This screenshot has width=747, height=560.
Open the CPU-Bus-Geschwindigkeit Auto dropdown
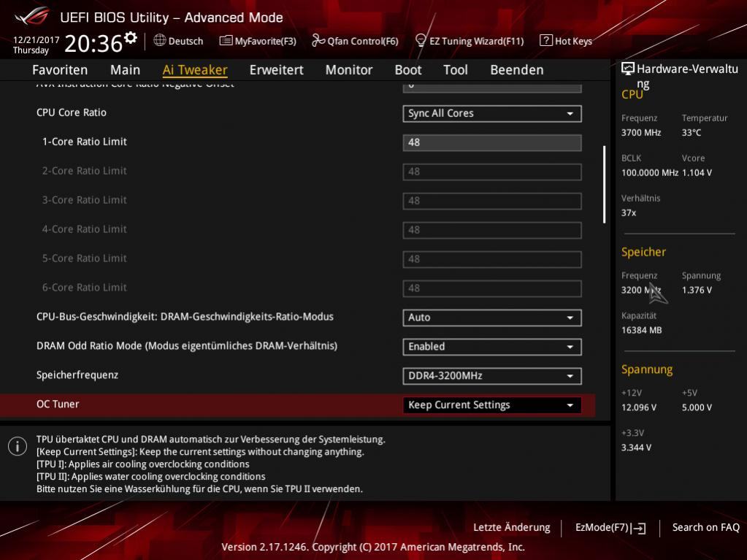(492, 318)
